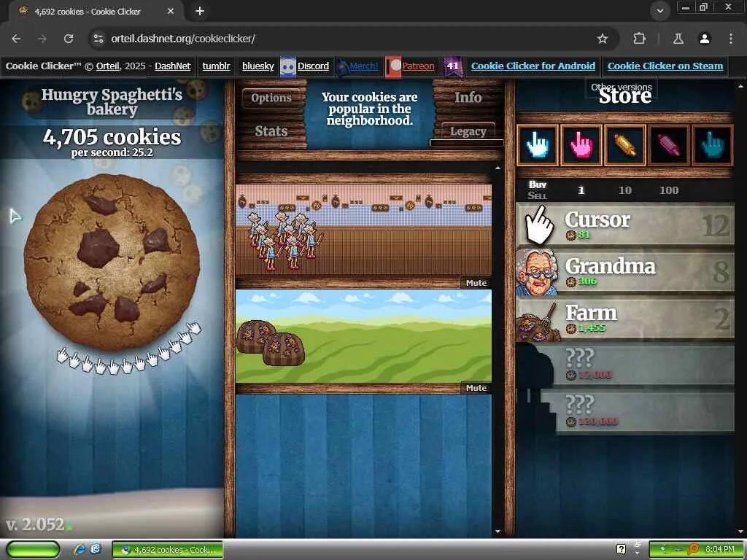
Task: Go back in browser
Action: coord(16,39)
